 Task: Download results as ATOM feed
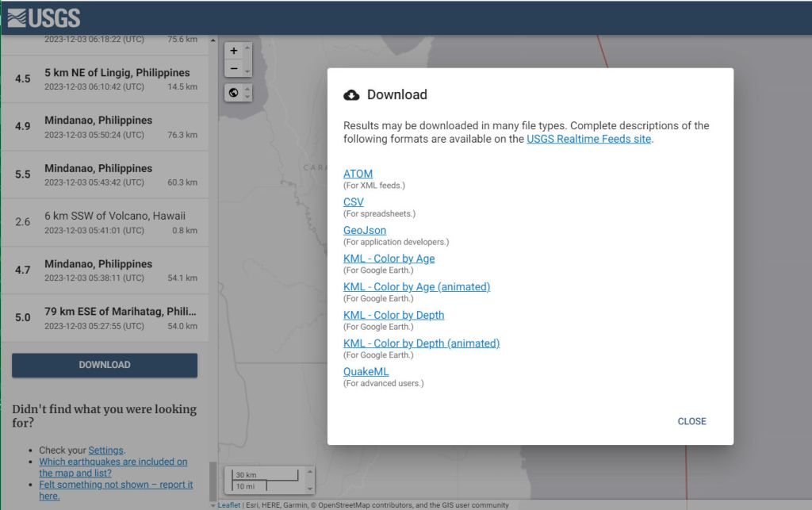click(358, 174)
